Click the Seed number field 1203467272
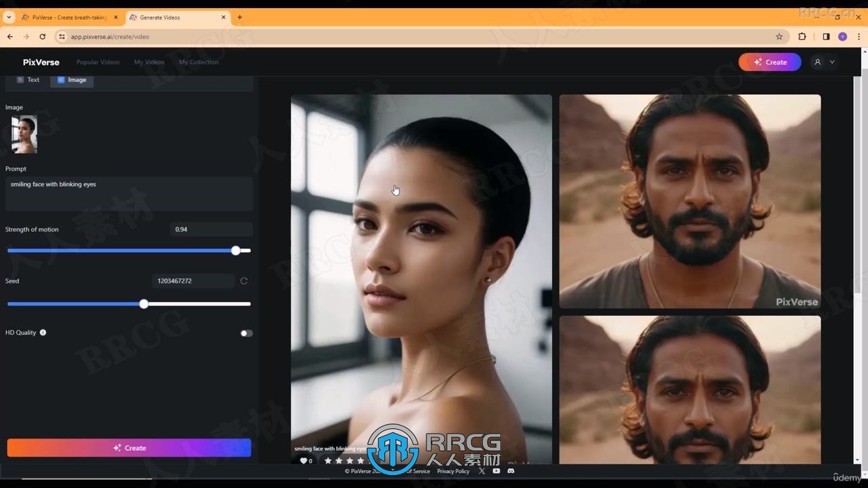Image resolution: width=868 pixels, height=488 pixels. pyautogui.click(x=193, y=281)
